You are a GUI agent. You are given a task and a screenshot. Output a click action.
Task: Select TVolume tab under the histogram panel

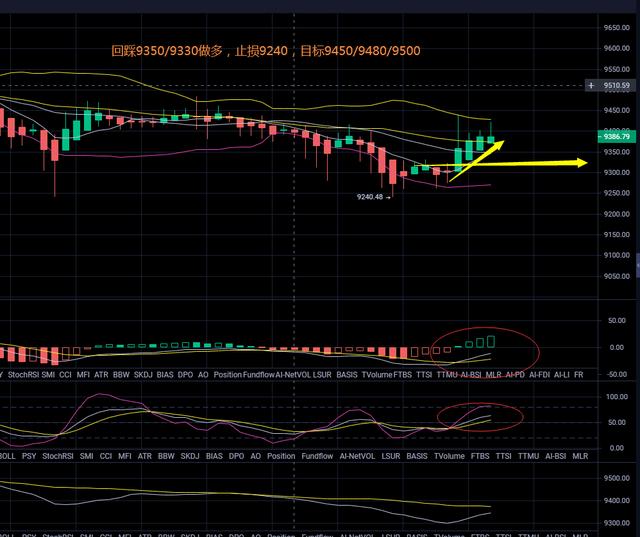[x=377, y=375]
